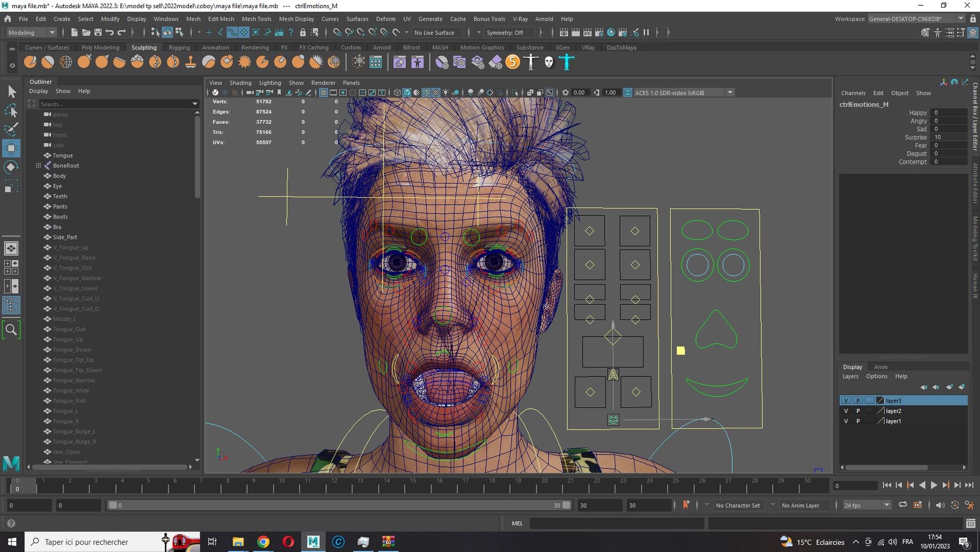980x552 pixels.
Task: Click the playback range slider bar
Action: [x=338, y=505]
